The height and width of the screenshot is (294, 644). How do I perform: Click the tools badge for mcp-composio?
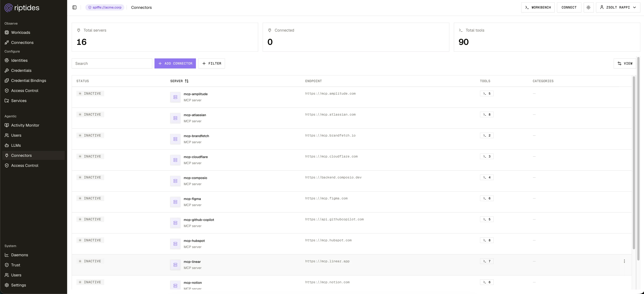point(487,177)
